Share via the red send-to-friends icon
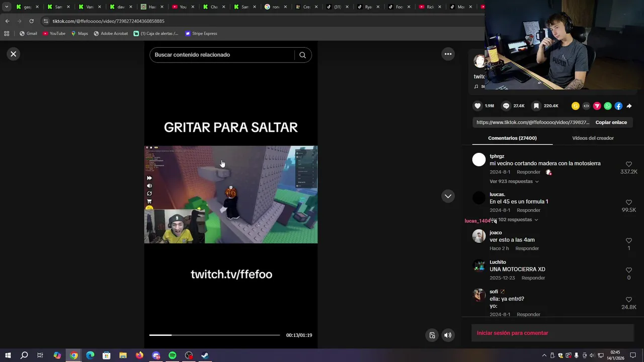Screen dimensions: 644x362 pyautogui.click(x=597, y=106)
